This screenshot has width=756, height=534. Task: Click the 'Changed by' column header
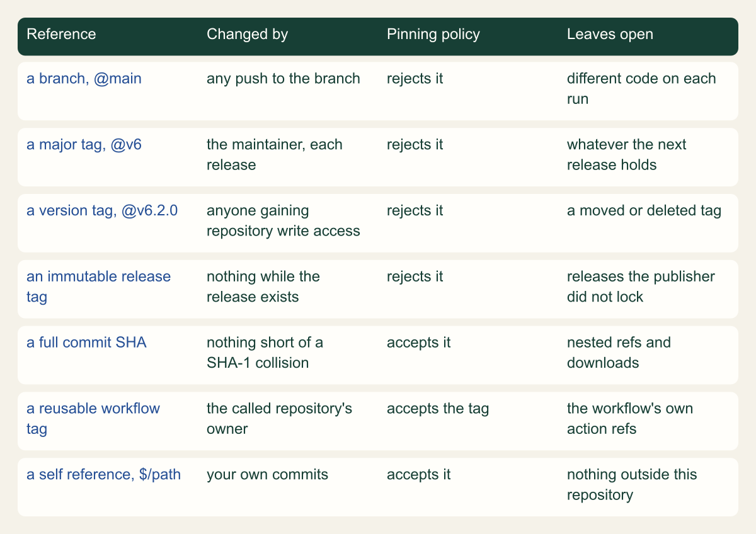[247, 34]
